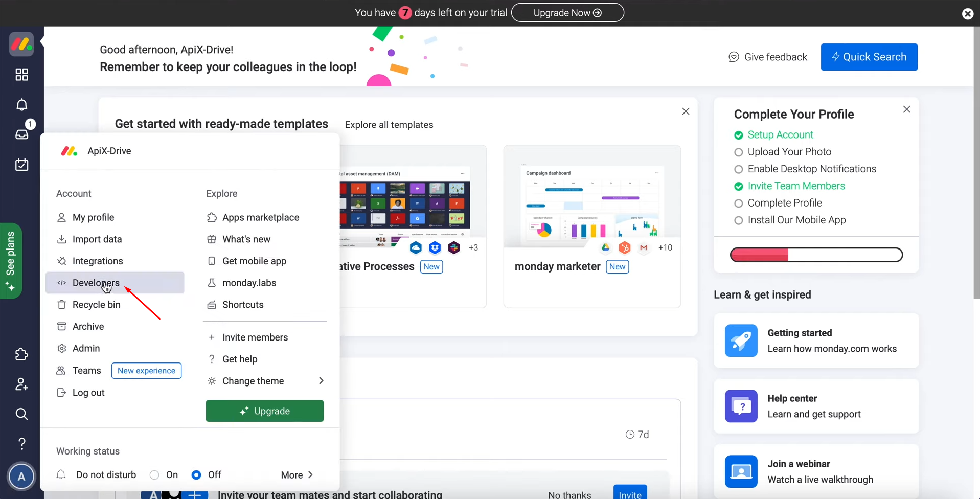Open the work management grid icon
980x499 pixels.
21,75
